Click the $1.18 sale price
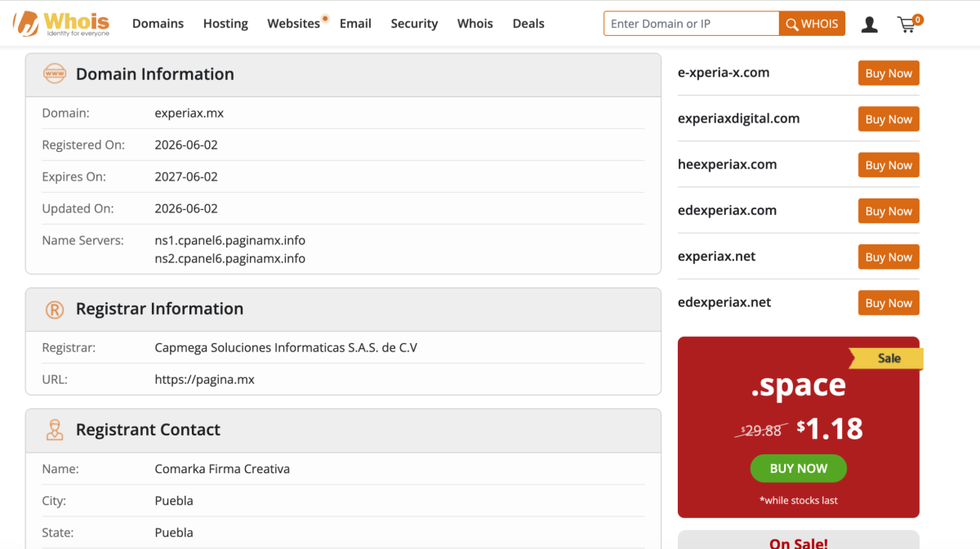Screen dimensions: 980x549 pyautogui.click(x=830, y=428)
